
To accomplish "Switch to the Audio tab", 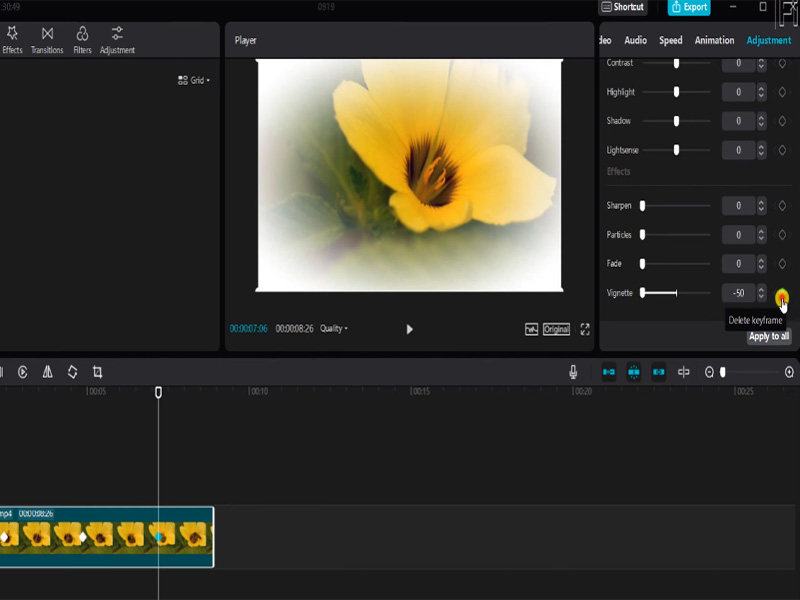I will (634, 41).
